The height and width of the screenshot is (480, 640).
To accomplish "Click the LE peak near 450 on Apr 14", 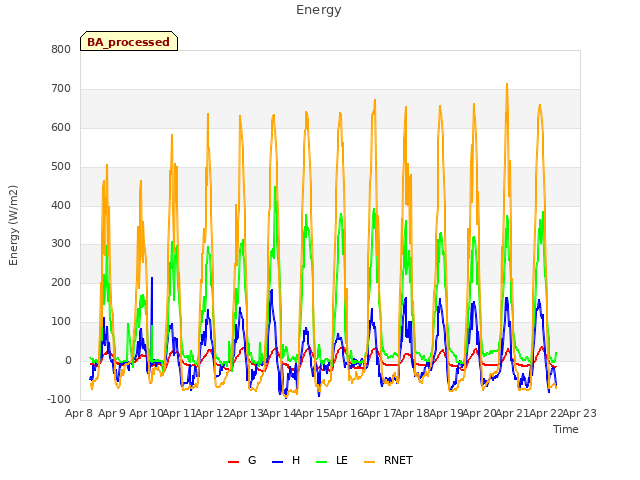I will pos(276,187).
